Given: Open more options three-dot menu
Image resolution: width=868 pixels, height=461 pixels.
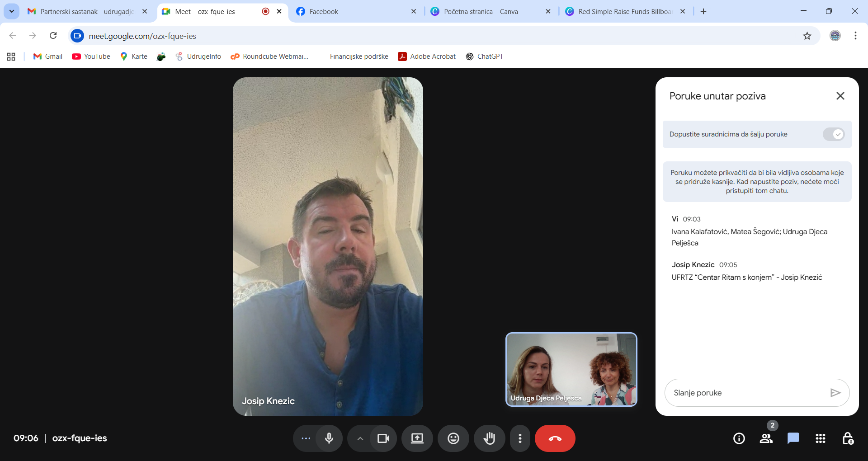Looking at the screenshot, I should (520, 438).
